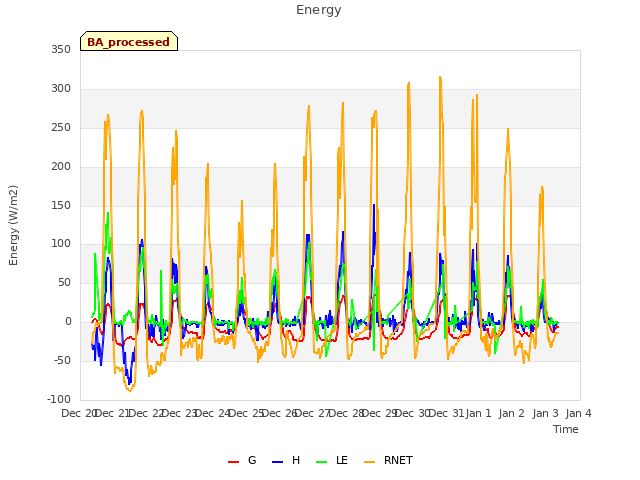This screenshot has height=480, width=640.
Task: Click the Jan 3 x-axis label
Action: point(545,413)
